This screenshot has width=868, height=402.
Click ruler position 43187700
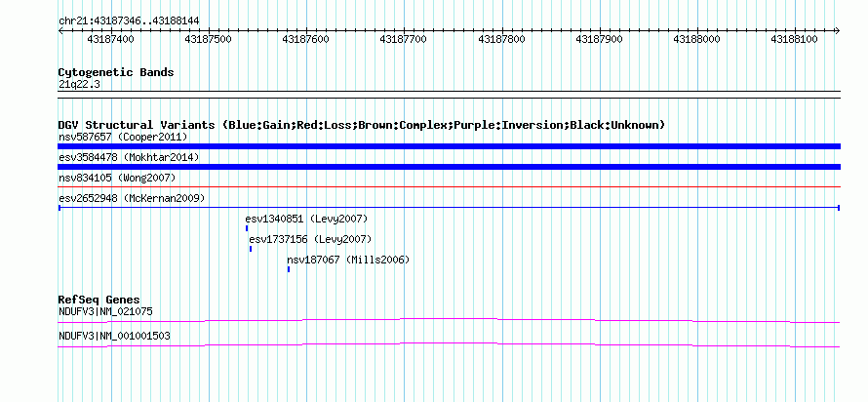404,39
